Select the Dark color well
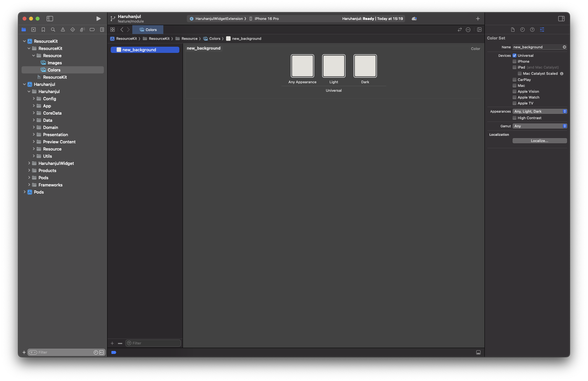588x381 pixels. tap(365, 66)
